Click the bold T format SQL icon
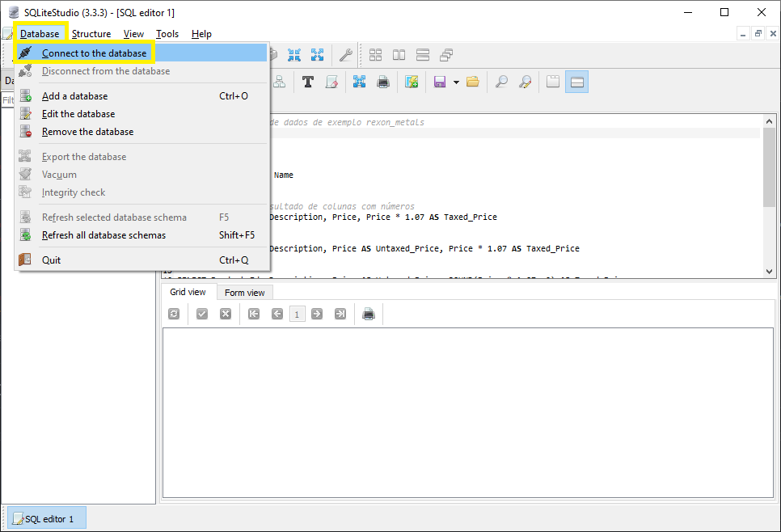This screenshot has height=532, width=781. tap(308, 82)
